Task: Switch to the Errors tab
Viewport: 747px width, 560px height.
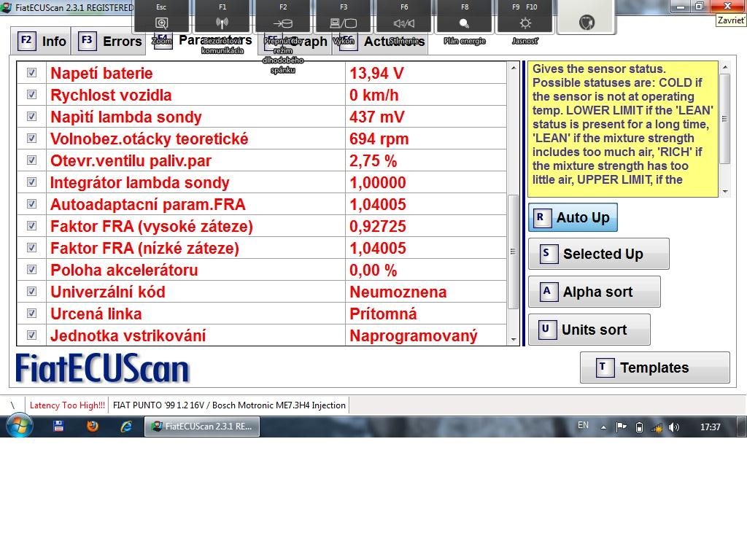Action: tap(111, 41)
